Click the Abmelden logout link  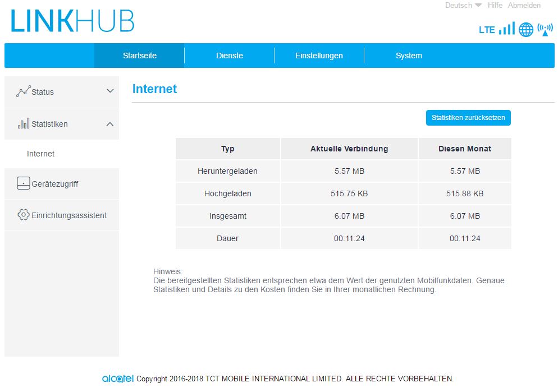pos(524,5)
